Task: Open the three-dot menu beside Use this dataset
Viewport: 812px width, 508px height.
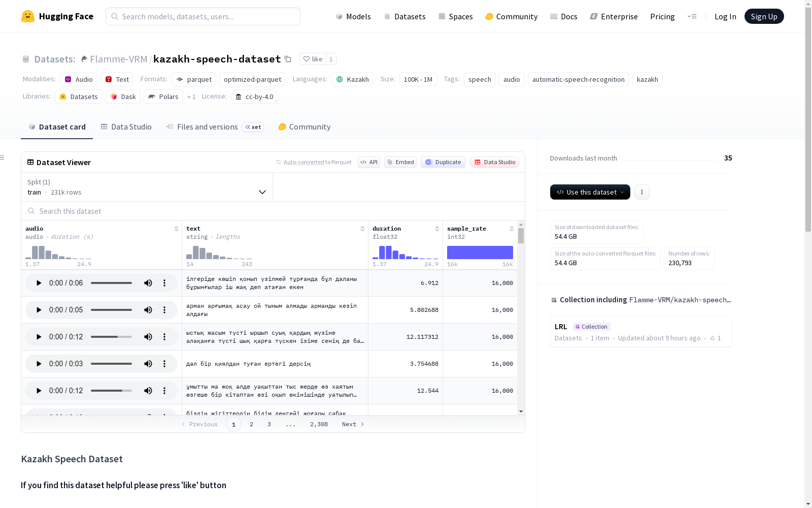Action: tap(642, 192)
